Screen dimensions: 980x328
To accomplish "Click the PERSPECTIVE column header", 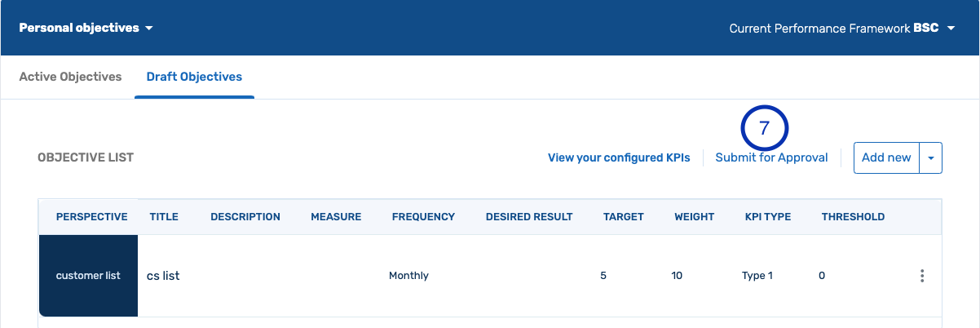I will 91,217.
